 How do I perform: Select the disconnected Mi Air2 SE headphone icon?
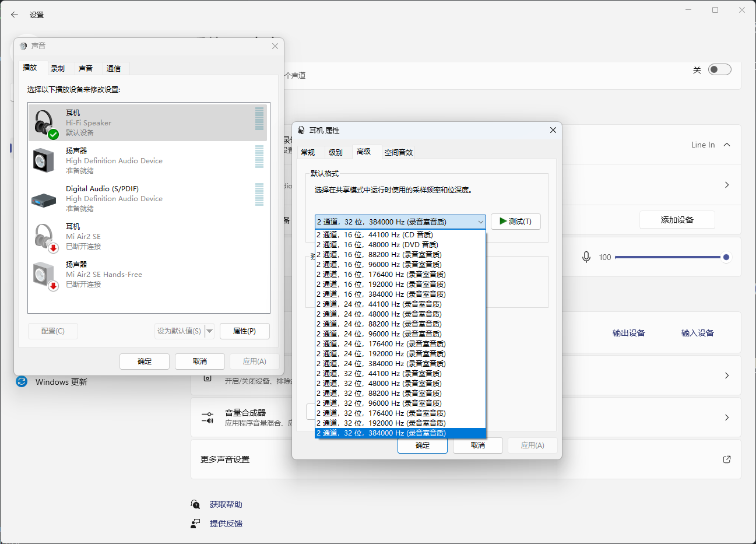click(45, 237)
